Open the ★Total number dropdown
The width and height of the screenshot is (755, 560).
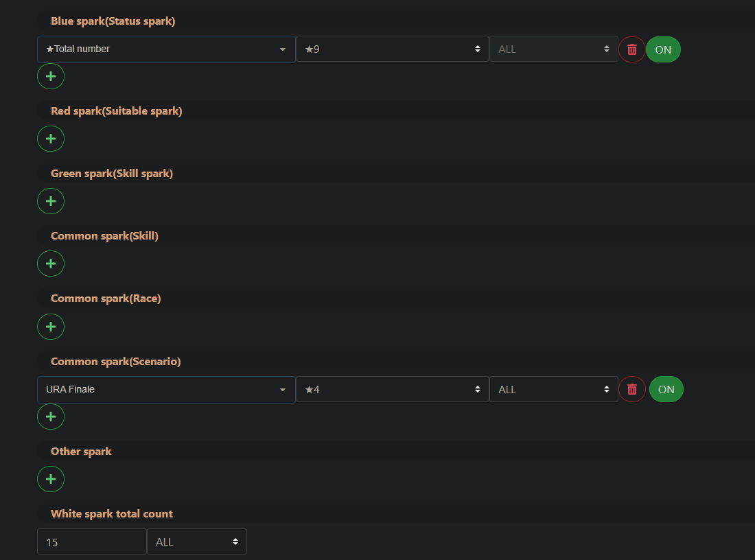[x=166, y=49]
